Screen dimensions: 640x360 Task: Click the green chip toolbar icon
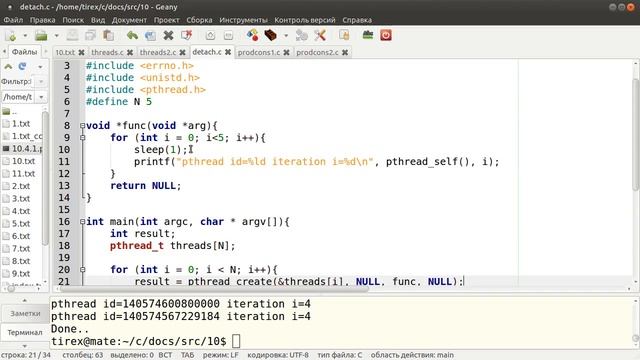pos(368,36)
